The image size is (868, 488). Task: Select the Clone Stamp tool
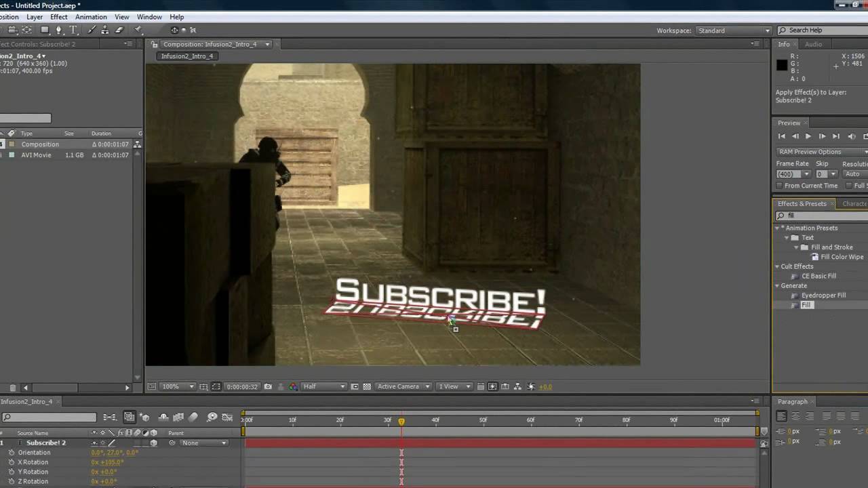(x=105, y=30)
